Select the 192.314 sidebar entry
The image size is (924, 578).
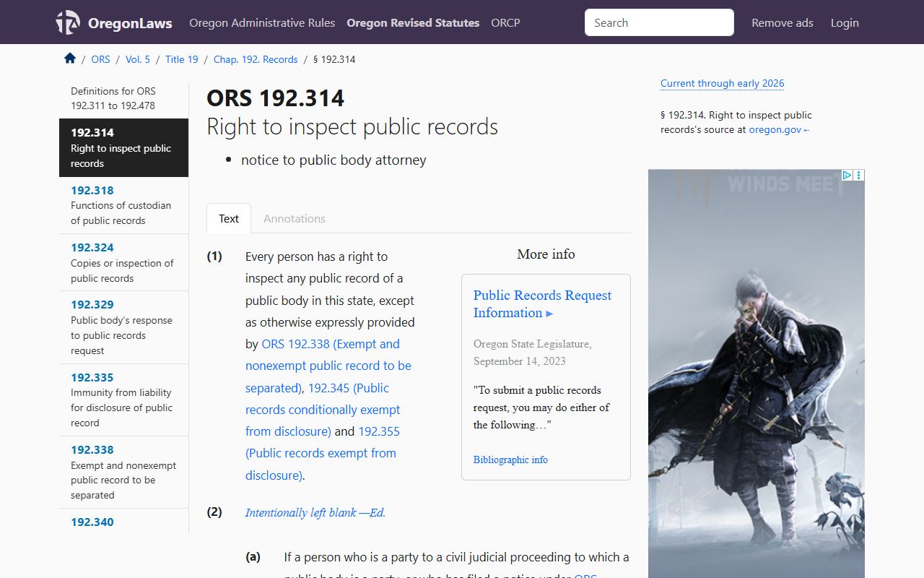123,147
